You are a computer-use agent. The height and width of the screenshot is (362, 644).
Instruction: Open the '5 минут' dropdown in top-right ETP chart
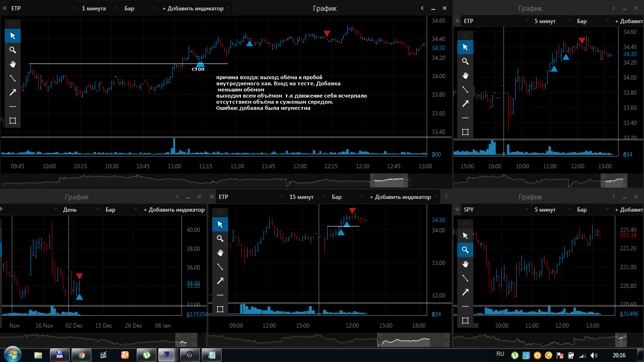point(552,21)
